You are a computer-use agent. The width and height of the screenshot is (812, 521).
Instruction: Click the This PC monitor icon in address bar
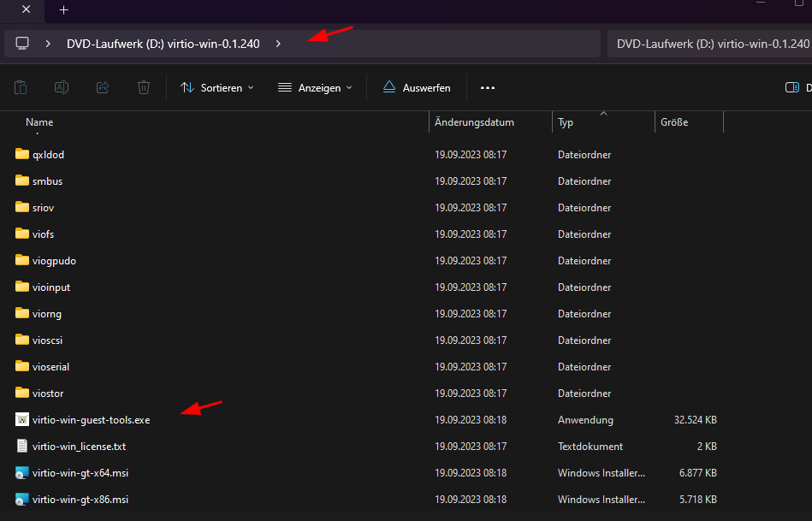(x=22, y=44)
